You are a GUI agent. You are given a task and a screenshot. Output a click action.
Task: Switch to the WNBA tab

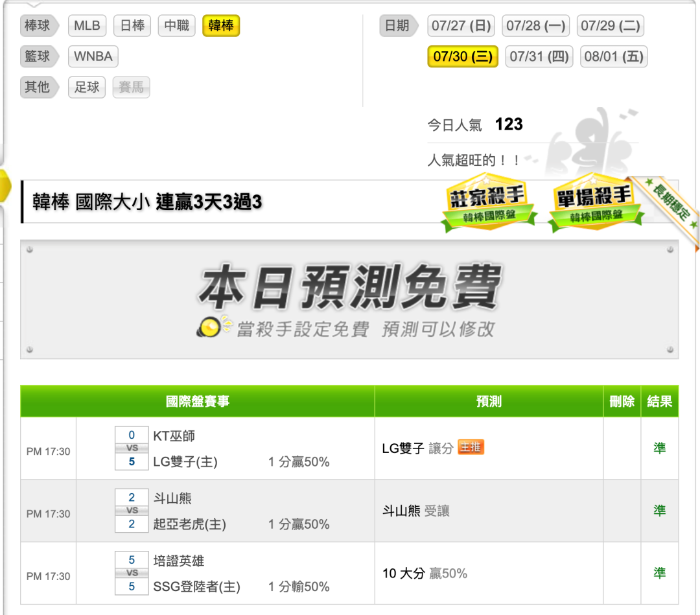(x=93, y=56)
